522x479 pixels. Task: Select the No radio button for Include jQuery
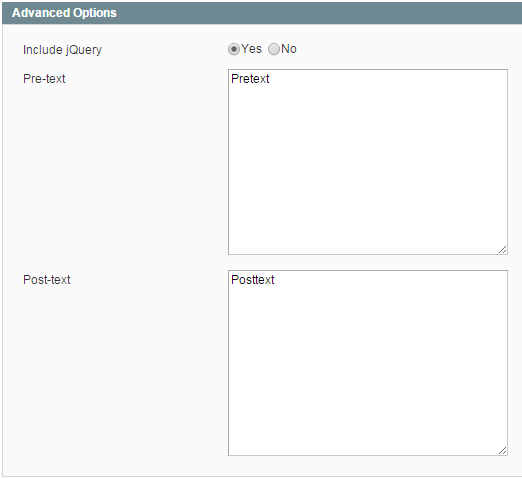click(274, 49)
